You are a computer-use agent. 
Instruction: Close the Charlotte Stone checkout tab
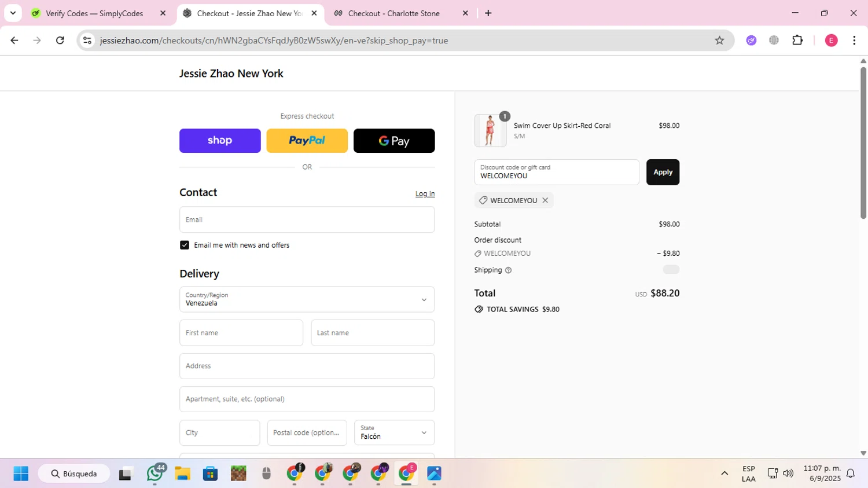tap(465, 13)
